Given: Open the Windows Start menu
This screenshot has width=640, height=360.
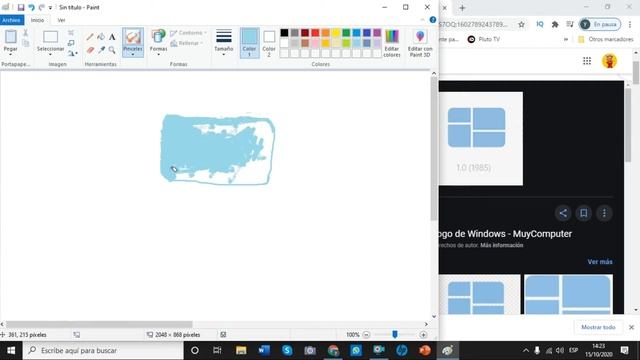Looking at the screenshot, I should click(x=11, y=351).
